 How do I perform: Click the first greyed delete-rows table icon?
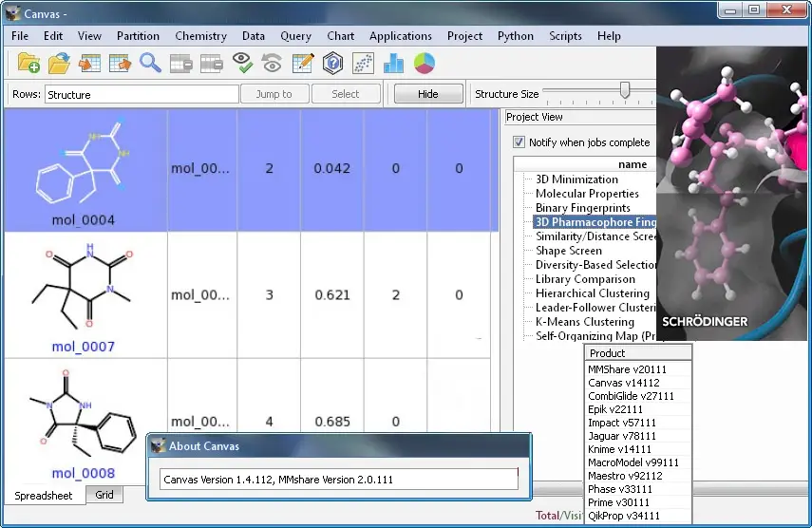pyautogui.click(x=180, y=64)
